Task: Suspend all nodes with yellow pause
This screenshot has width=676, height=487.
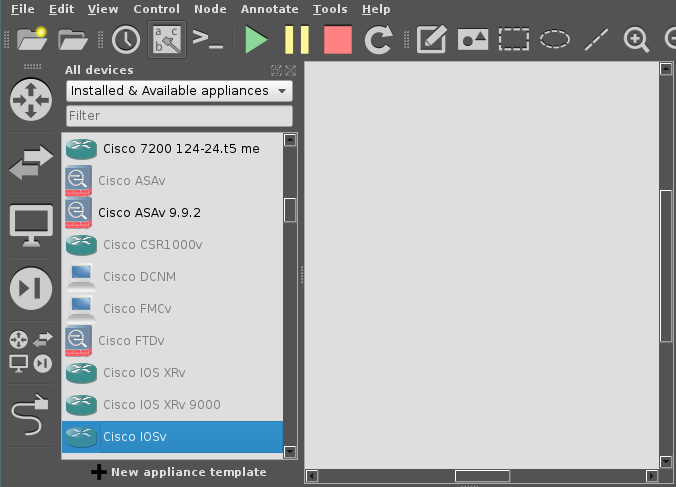Action: [297, 40]
